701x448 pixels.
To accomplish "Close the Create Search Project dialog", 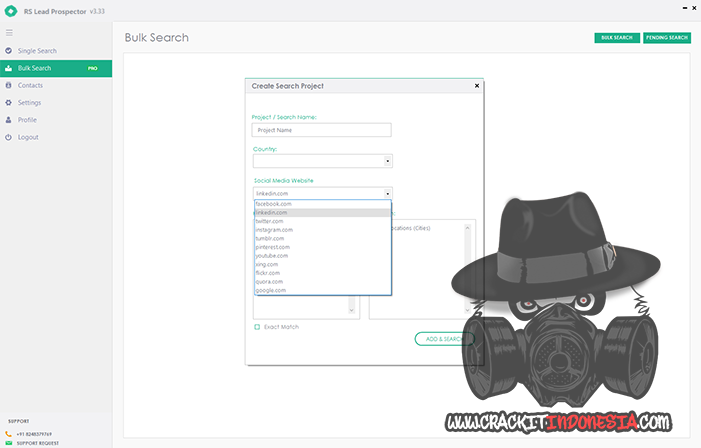I will [476, 86].
